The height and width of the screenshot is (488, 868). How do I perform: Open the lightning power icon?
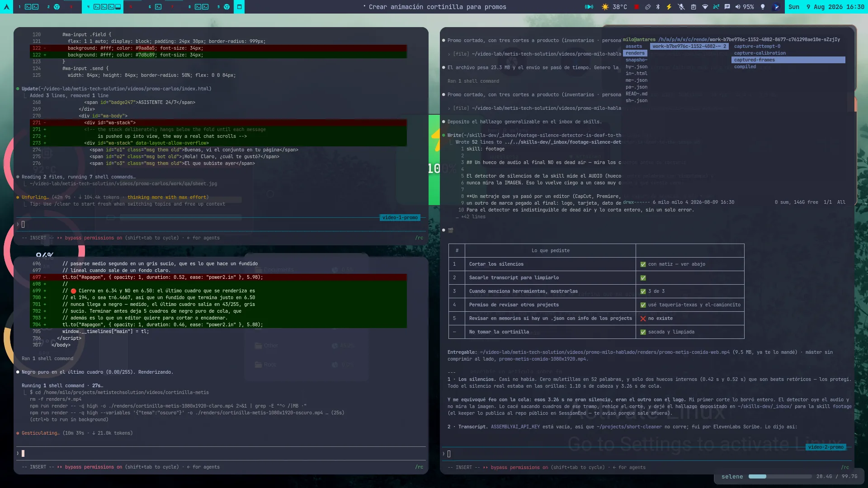[669, 7]
